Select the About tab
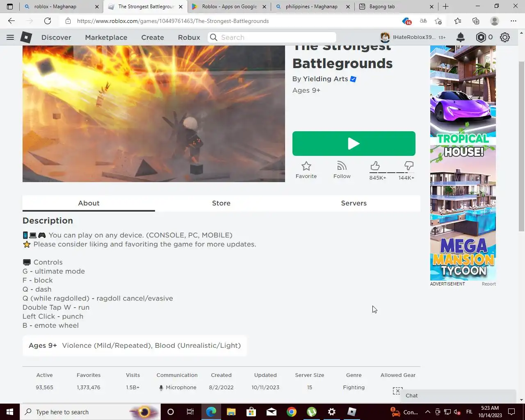The width and height of the screenshot is (525, 420). (x=89, y=203)
